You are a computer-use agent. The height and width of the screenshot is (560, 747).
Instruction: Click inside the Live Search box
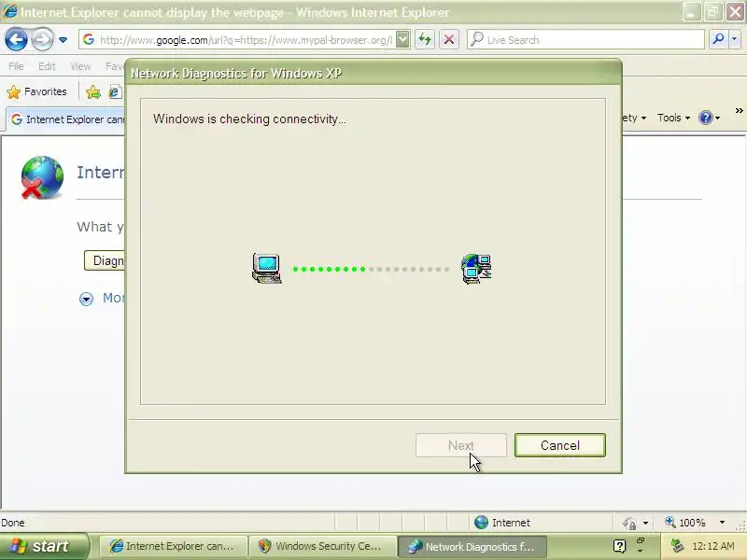[x=585, y=40]
